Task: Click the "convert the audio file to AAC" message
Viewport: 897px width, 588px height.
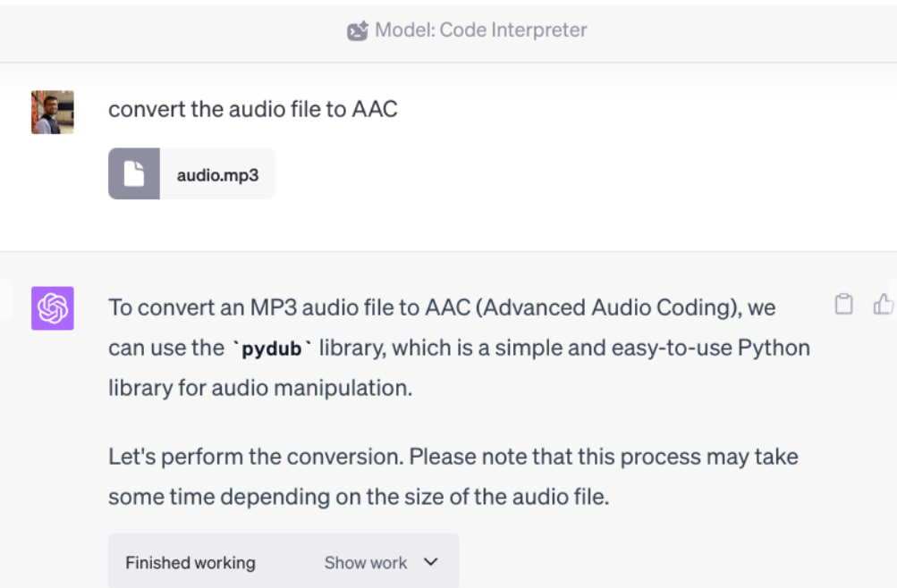Action: tap(253, 109)
